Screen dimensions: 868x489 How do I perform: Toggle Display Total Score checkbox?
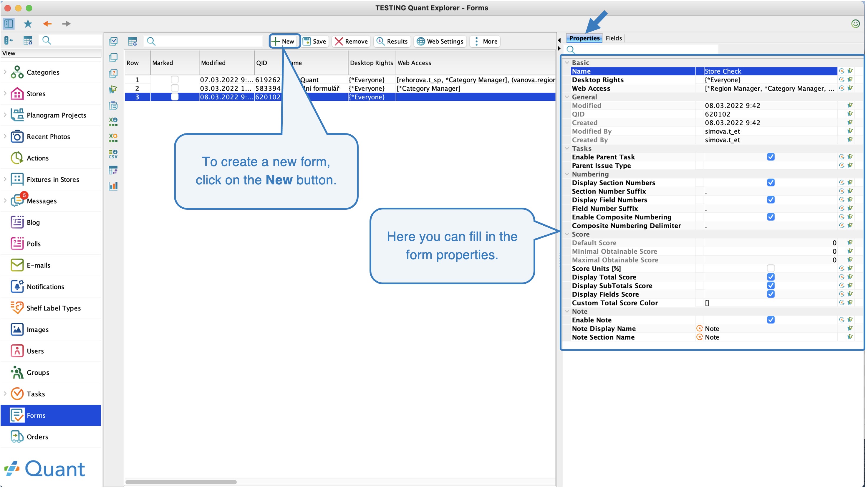tap(771, 277)
